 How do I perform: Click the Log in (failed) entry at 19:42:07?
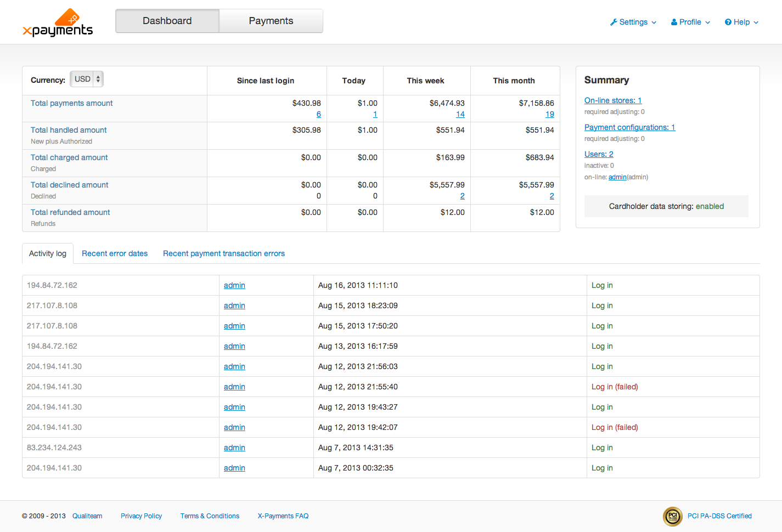click(x=615, y=427)
